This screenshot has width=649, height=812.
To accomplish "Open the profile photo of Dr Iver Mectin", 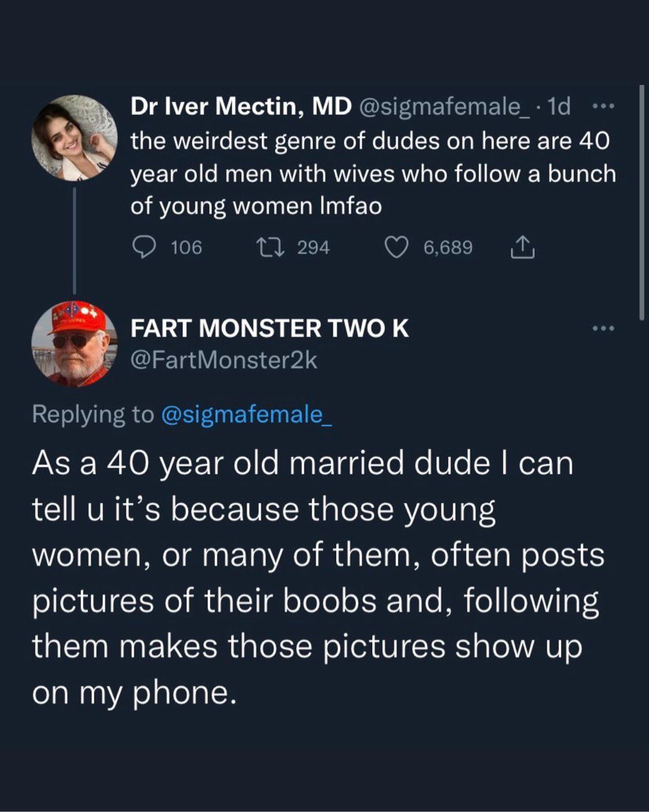I will (74, 138).
